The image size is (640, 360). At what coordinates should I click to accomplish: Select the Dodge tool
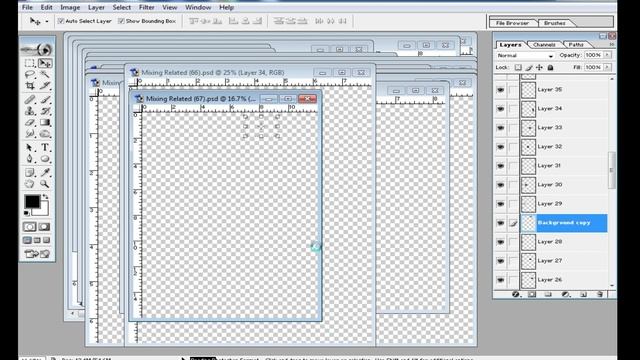[x=45, y=133]
